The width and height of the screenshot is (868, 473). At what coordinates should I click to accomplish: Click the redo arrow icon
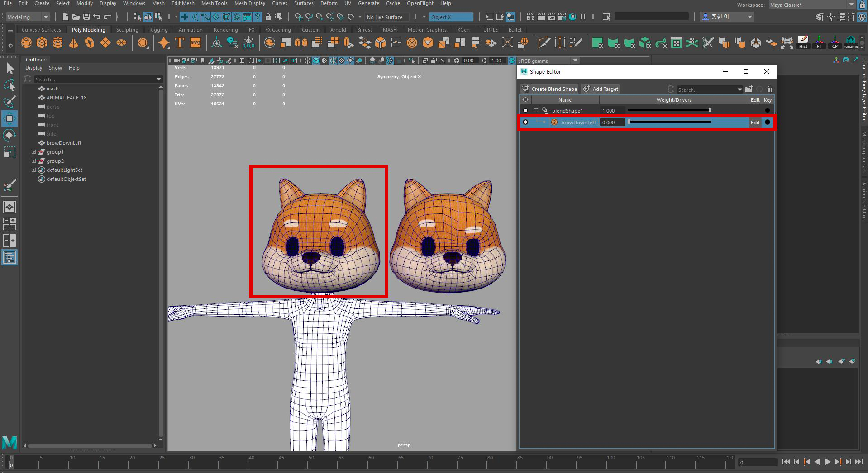tap(107, 17)
